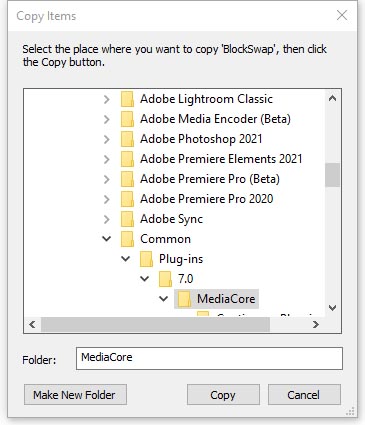This screenshot has height=425, width=365.
Task: Select Adobe Premiere Pro (Beta) in tree
Action: point(210,179)
